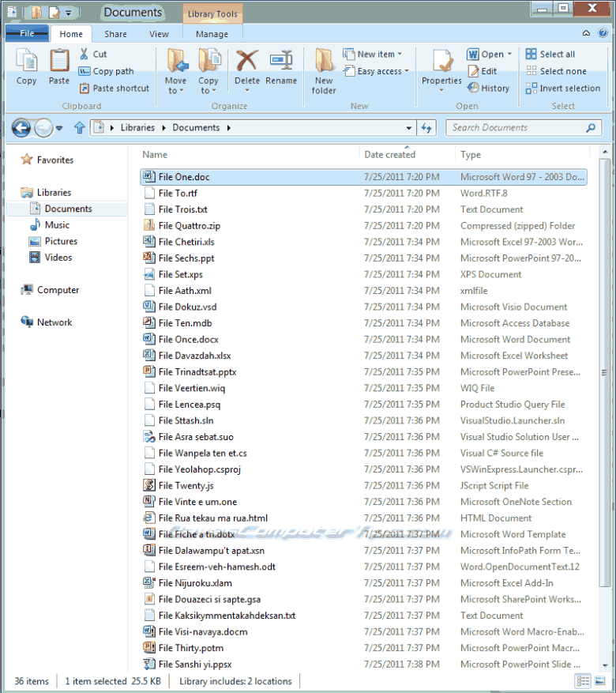Click the Library Tools contextual tab
616x693 pixels.
[x=212, y=13]
